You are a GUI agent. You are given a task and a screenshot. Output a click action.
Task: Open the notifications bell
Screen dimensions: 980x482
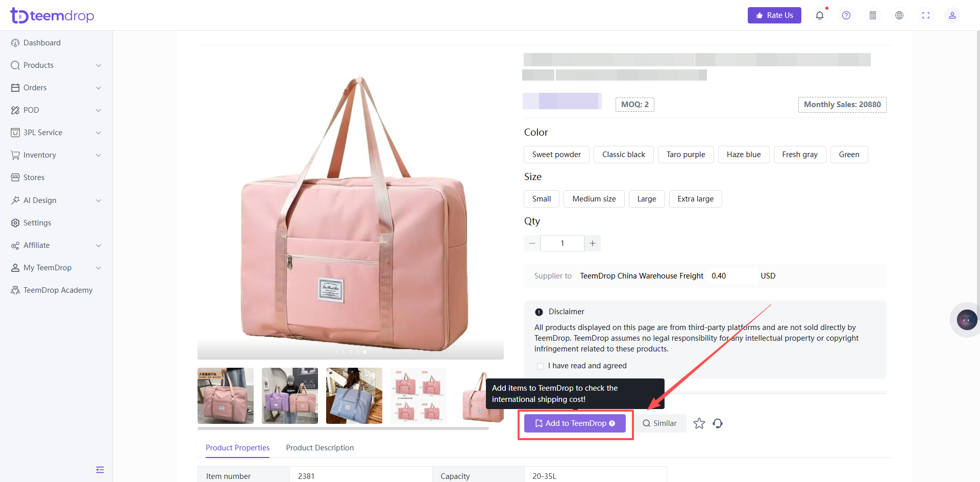(820, 15)
